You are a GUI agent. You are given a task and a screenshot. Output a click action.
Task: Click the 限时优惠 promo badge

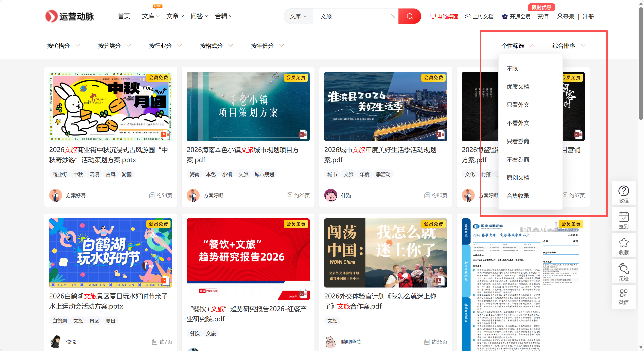(x=541, y=7)
